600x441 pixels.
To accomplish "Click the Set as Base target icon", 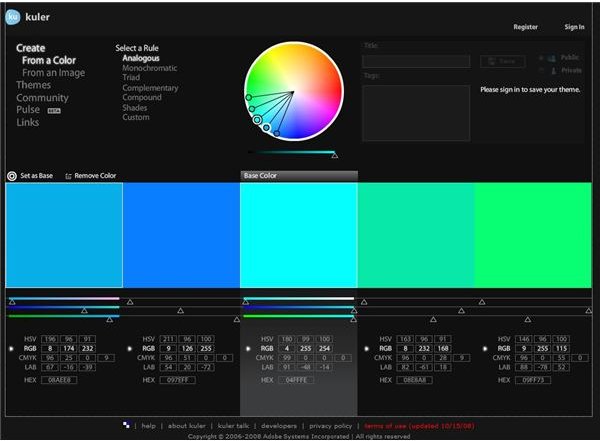I will coord(12,176).
